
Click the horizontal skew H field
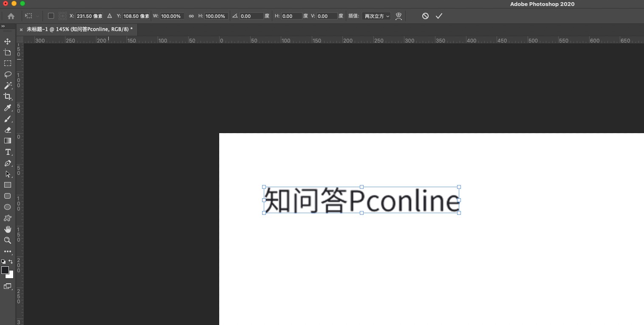tap(291, 16)
